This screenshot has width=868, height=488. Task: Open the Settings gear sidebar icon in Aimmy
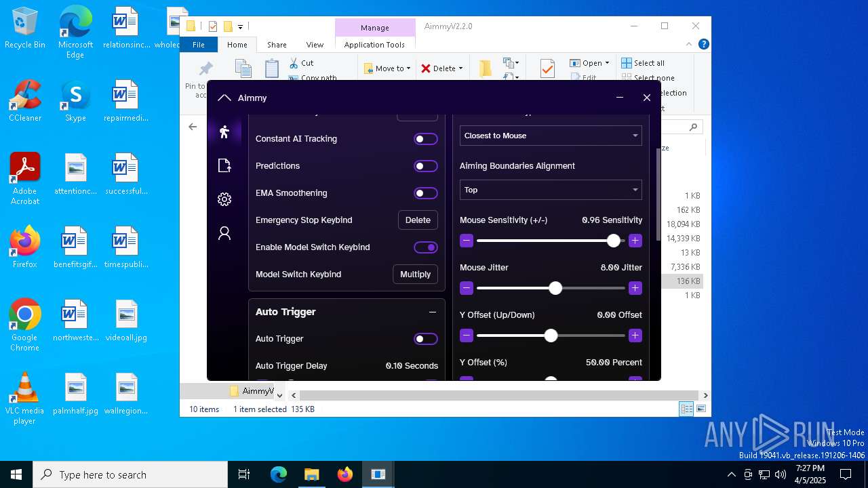224,199
